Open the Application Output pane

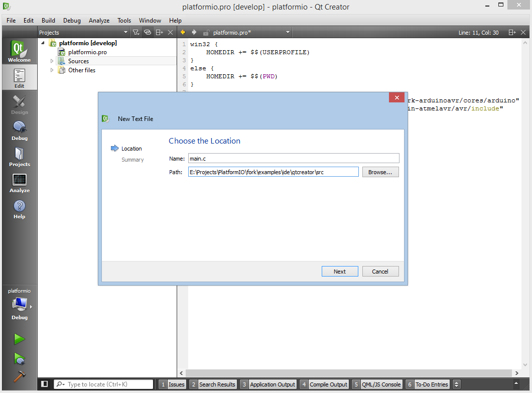[x=269, y=384]
